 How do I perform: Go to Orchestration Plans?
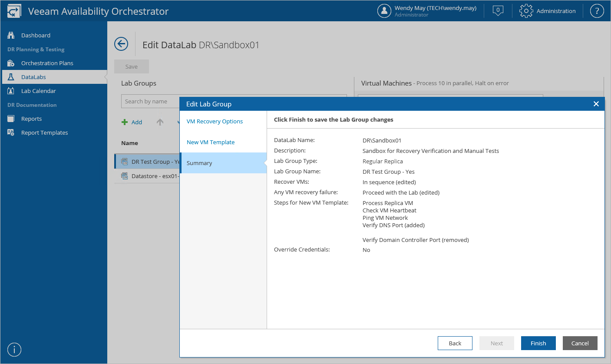[47, 63]
